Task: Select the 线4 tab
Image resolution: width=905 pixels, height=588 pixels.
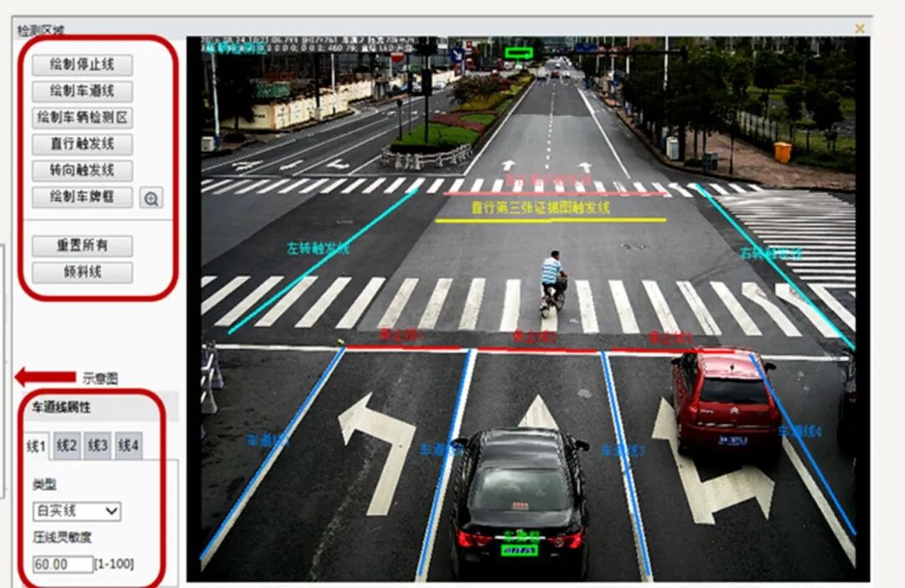Action: click(128, 446)
